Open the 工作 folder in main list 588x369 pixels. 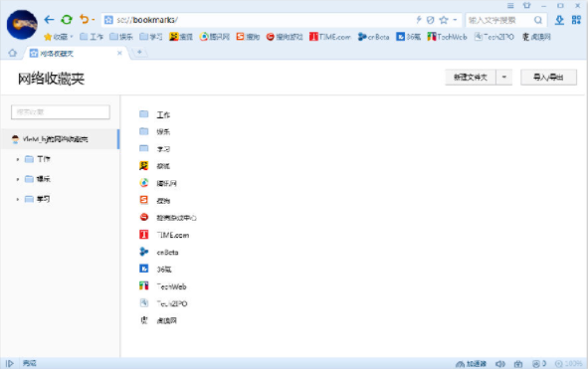point(155,114)
